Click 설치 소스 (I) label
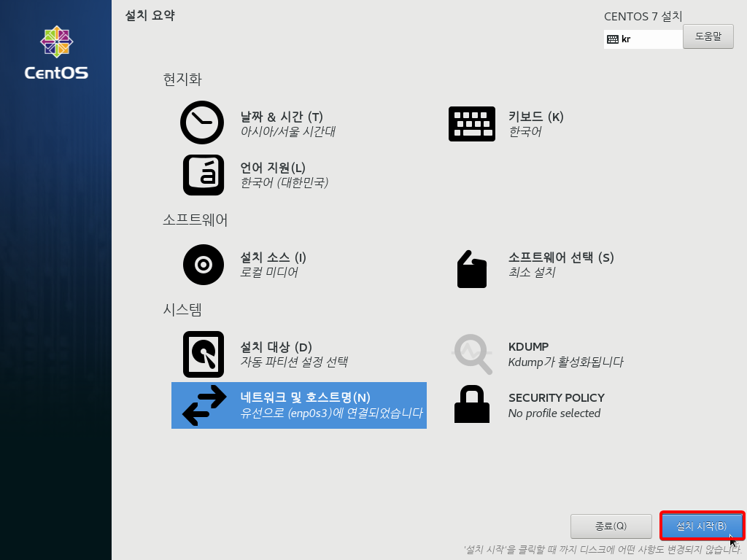Viewport: 747px width, 560px height. point(273,257)
